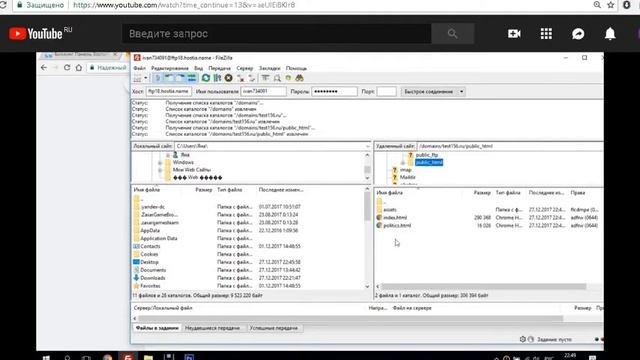Screen dimensions: 640x360
Task: Expand the Мои Web Сайты tree node
Action: (x=160, y=170)
